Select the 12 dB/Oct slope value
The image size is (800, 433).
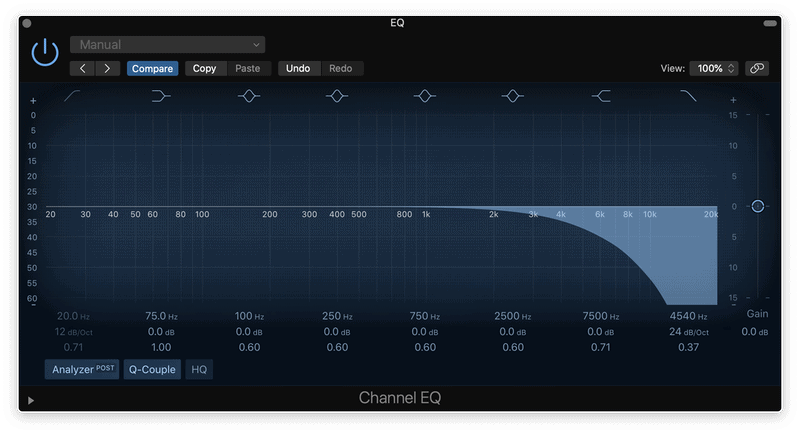click(73, 332)
